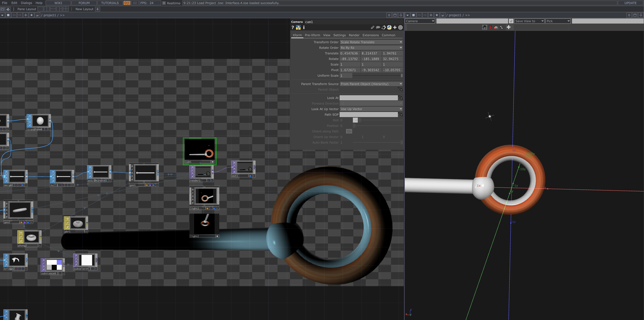Click the target circle icon in parameters
This screenshot has width=644, height=320.
click(x=400, y=27)
